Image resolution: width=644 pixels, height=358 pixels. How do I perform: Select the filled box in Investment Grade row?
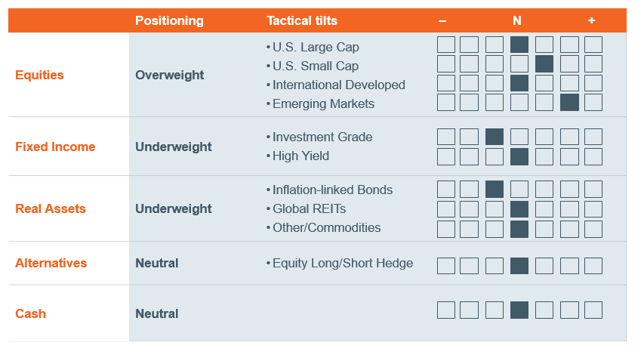click(x=494, y=137)
